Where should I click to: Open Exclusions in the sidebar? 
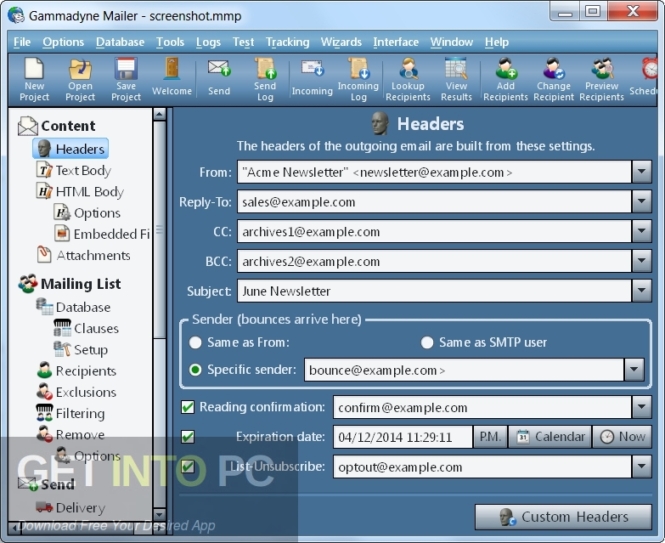click(76, 392)
